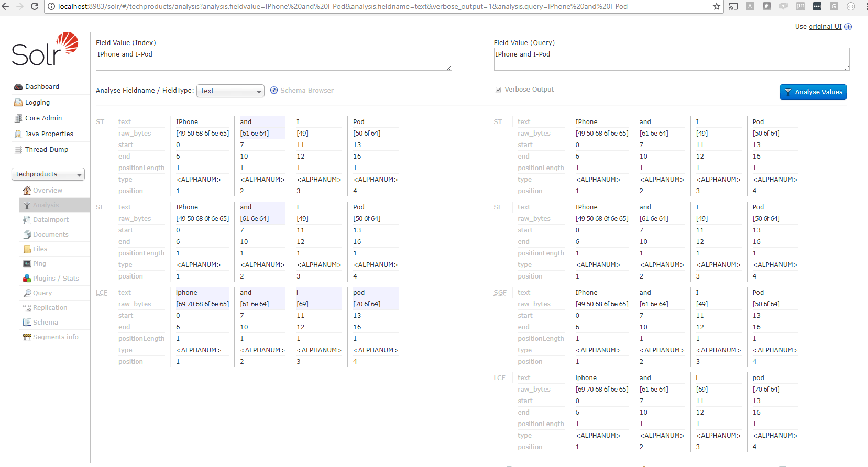Click the Java Properties icon

tap(18, 134)
